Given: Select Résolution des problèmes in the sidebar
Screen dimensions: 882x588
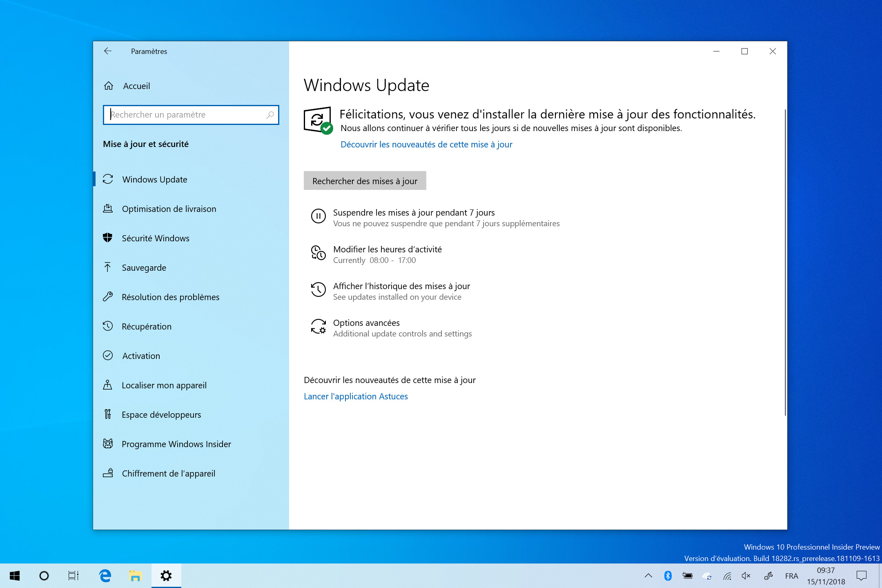Looking at the screenshot, I should click(170, 297).
